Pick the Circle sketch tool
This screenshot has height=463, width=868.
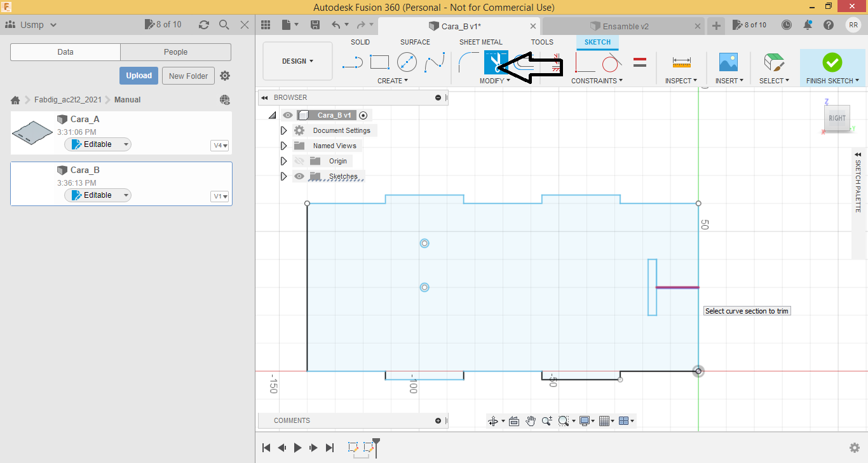[407, 62]
